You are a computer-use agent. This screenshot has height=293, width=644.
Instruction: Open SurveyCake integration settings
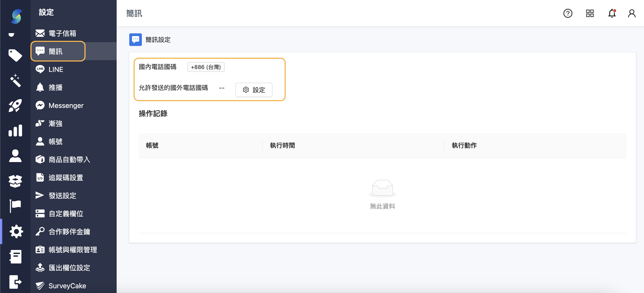click(67, 286)
